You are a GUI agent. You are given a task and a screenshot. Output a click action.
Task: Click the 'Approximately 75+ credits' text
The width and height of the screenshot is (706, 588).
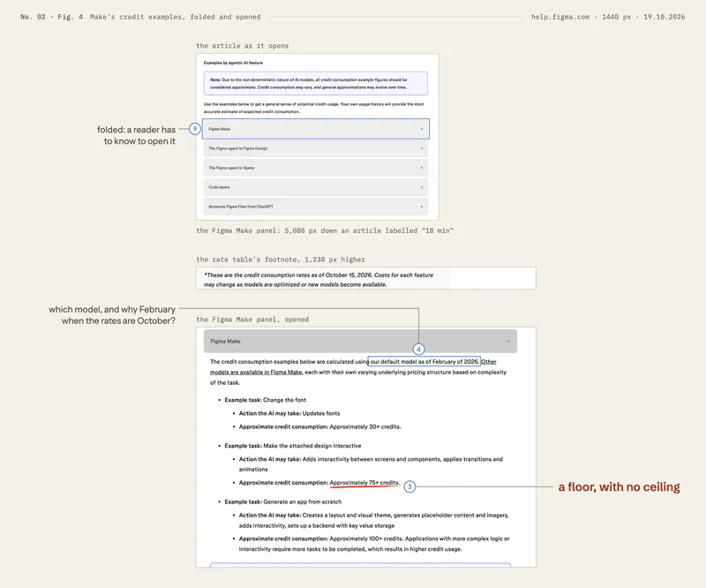364,483
